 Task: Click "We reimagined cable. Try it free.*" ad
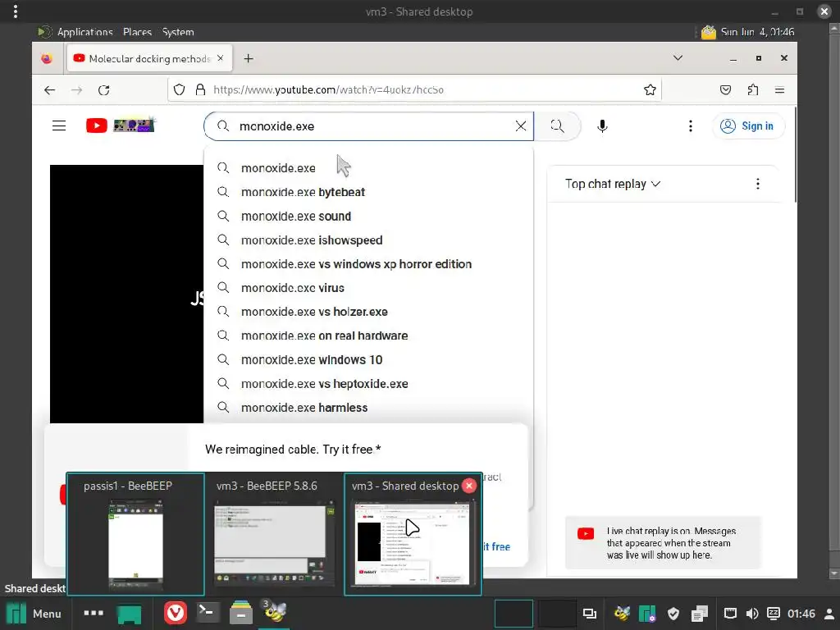[293, 450]
